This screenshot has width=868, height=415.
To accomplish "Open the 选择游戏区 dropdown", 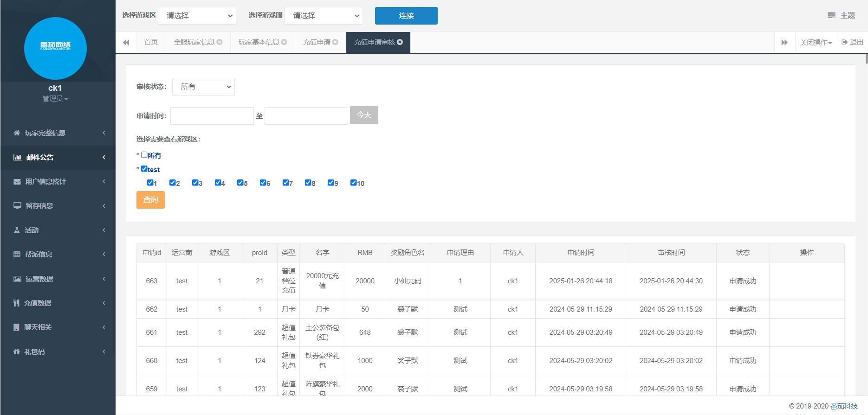I will coord(197,16).
